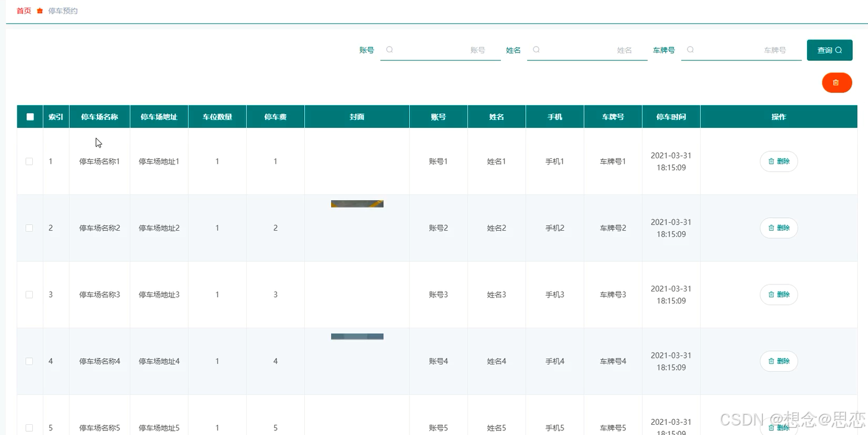Click the cell 手机4
This screenshot has width=868, height=435.
click(x=555, y=361)
